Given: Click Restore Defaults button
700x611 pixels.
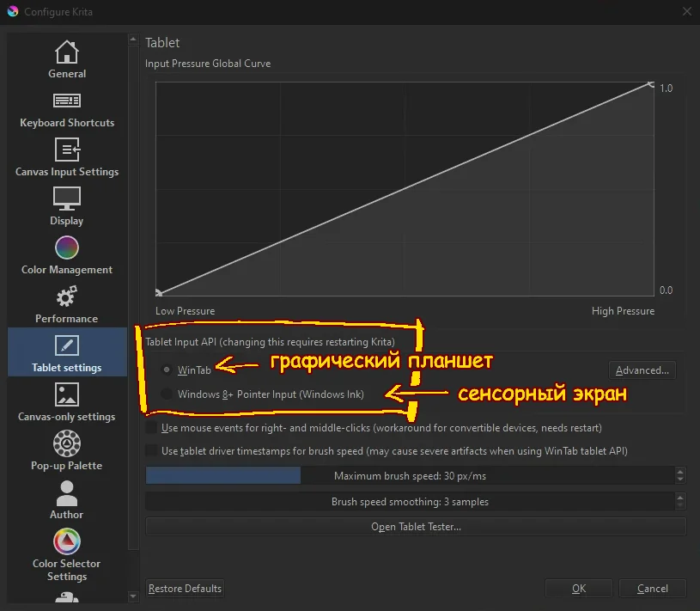Looking at the screenshot, I should (x=185, y=588).
